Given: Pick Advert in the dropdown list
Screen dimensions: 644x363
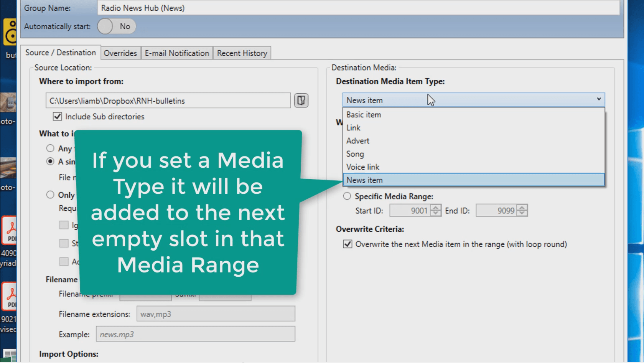Looking at the screenshot, I should pyautogui.click(x=358, y=141).
